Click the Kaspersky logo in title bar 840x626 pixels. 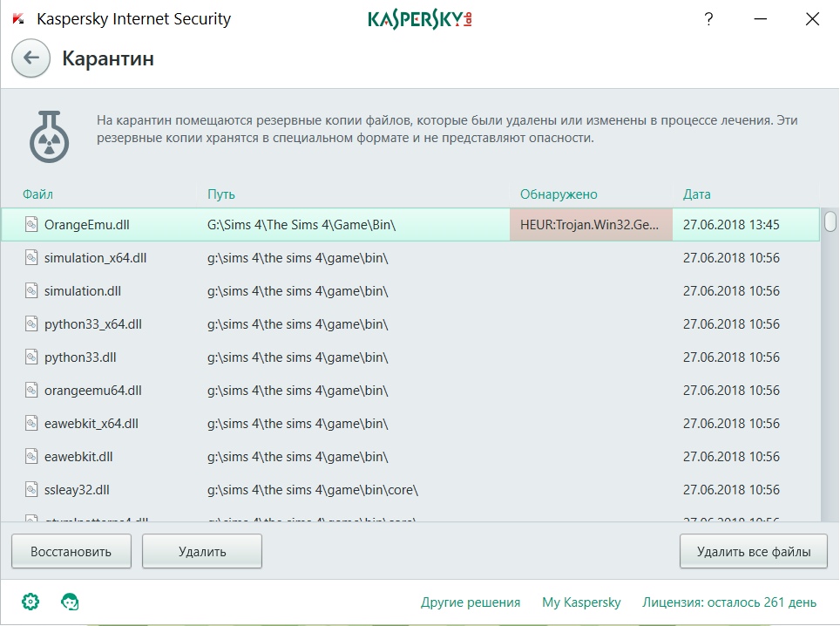pyautogui.click(x=419, y=19)
